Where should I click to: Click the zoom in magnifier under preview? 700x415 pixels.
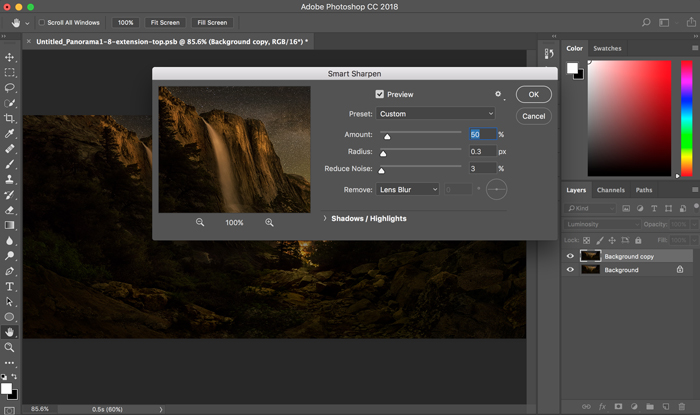[x=269, y=222]
